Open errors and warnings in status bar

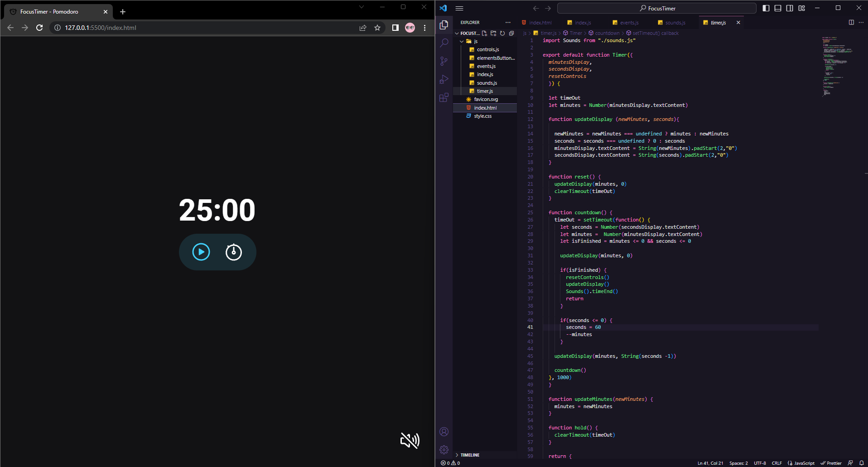tap(451, 463)
